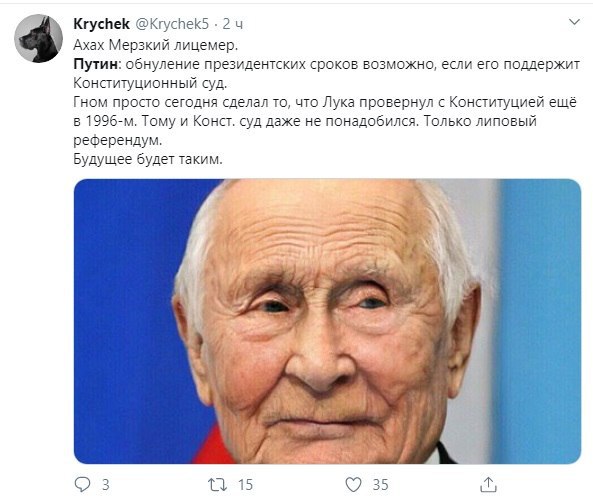The width and height of the screenshot is (593, 498).
Task: Expand the tweet options chevron menu
Action: pos(574,22)
